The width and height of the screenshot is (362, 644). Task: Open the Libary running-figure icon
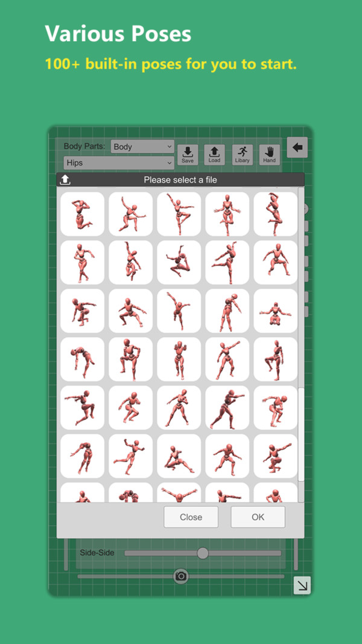click(x=243, y=155)
